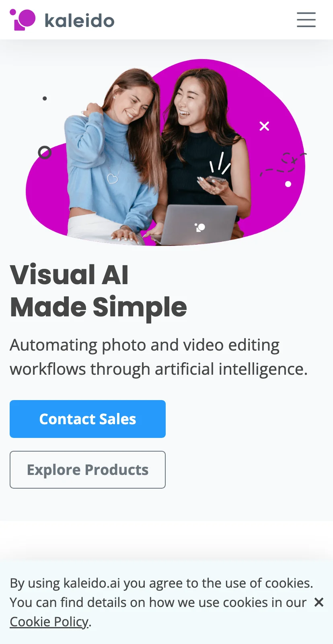Click the purple kaleido logo symbol
The image size is (333, 644).
point(23,20)
